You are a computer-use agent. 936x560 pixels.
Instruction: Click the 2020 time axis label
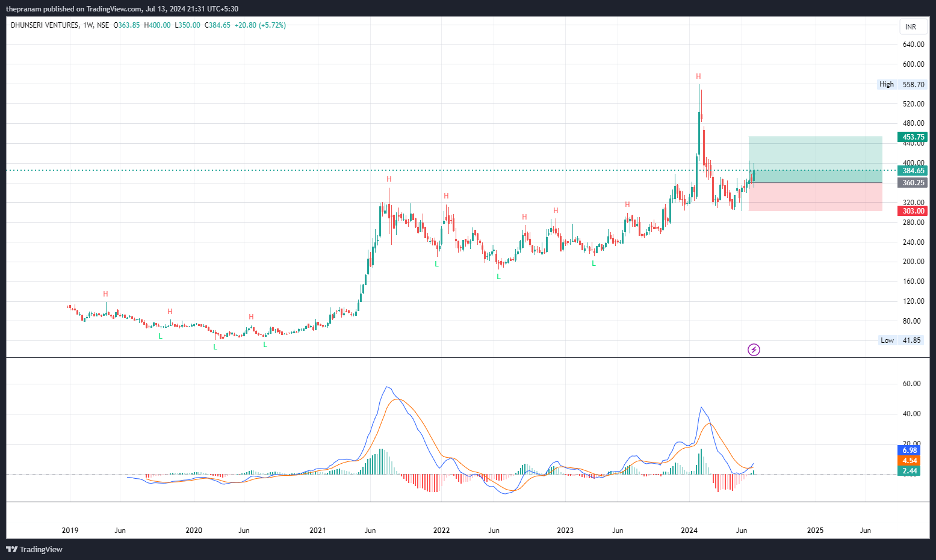(194, 531)
